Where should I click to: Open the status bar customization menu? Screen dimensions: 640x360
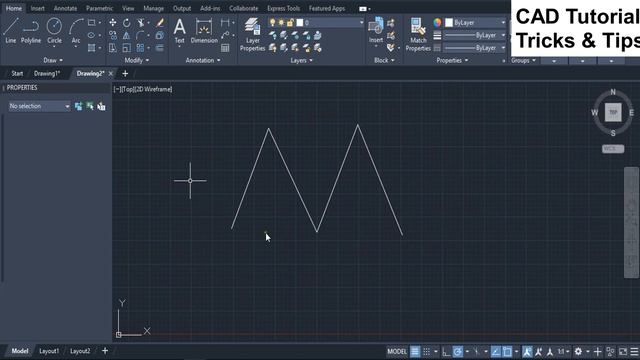[635, 351]
